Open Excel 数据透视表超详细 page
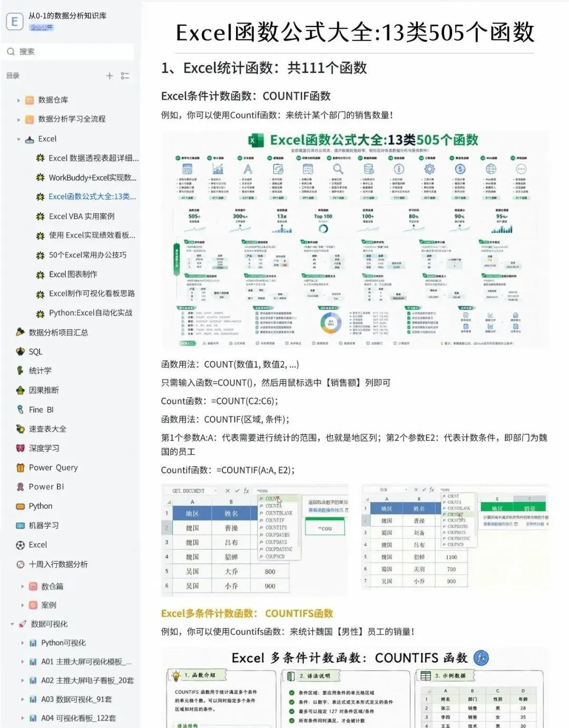Screen dimensions: 569x728 coord(93,158)
